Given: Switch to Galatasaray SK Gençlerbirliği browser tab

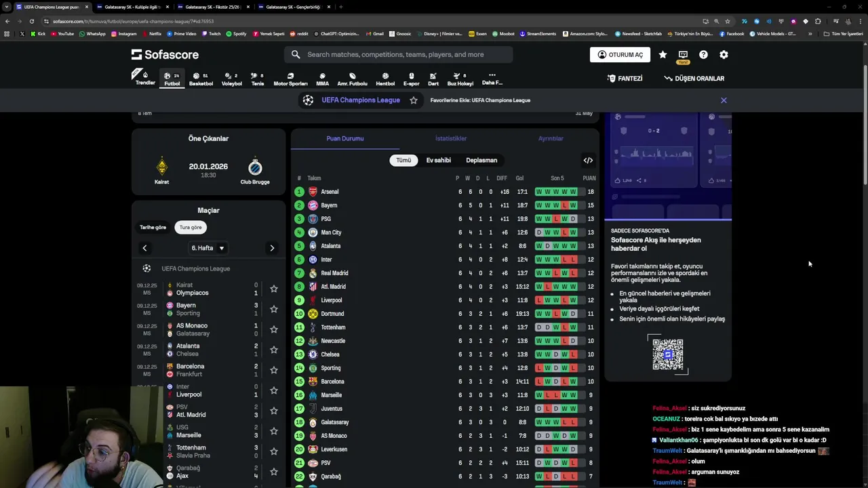Looking at the screenshot, I should click(294, 7).
